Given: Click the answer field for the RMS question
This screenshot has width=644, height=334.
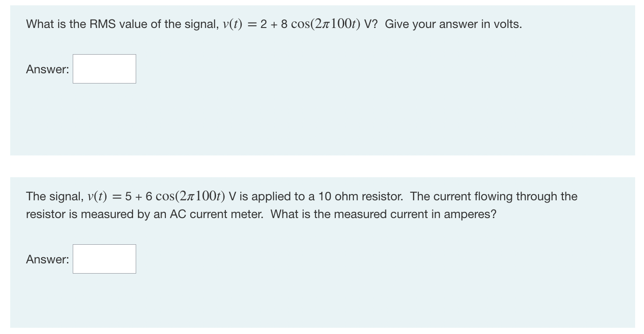Looking at the screenshot, I should pyautogui.click(x=104, y=68).
